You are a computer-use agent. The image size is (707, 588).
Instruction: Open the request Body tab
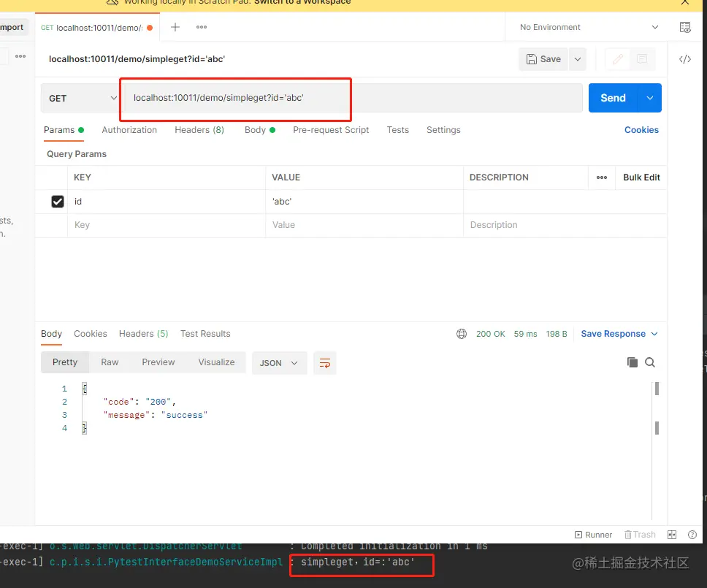[x=260, y=130]
